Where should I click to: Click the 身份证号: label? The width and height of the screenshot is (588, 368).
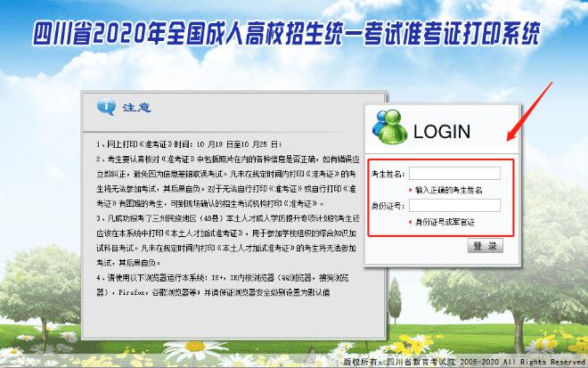point(388,206)
